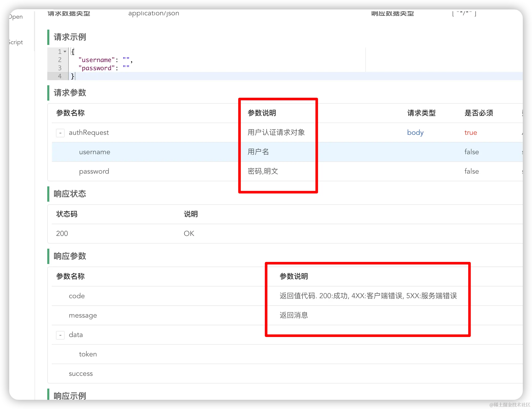532x409 pixels.
Task: Click the 是否必须 column header
Action: (x=479, y=113)
